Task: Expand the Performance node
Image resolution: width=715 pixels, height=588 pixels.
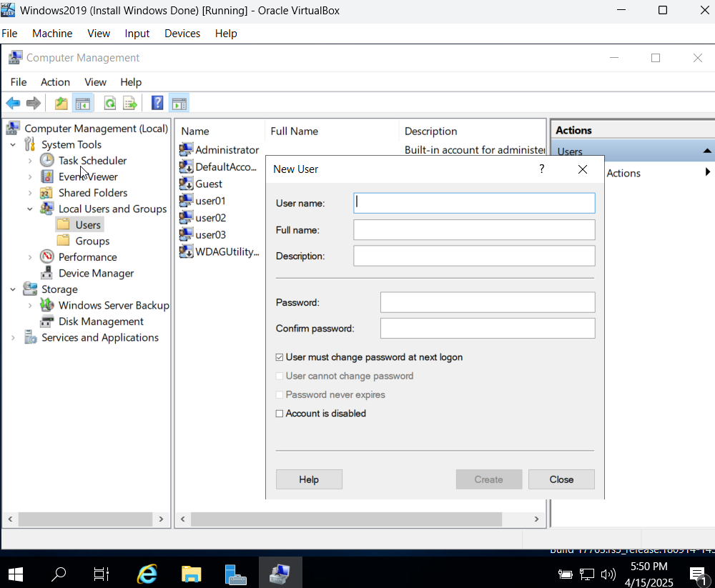Action: point(30,257)
